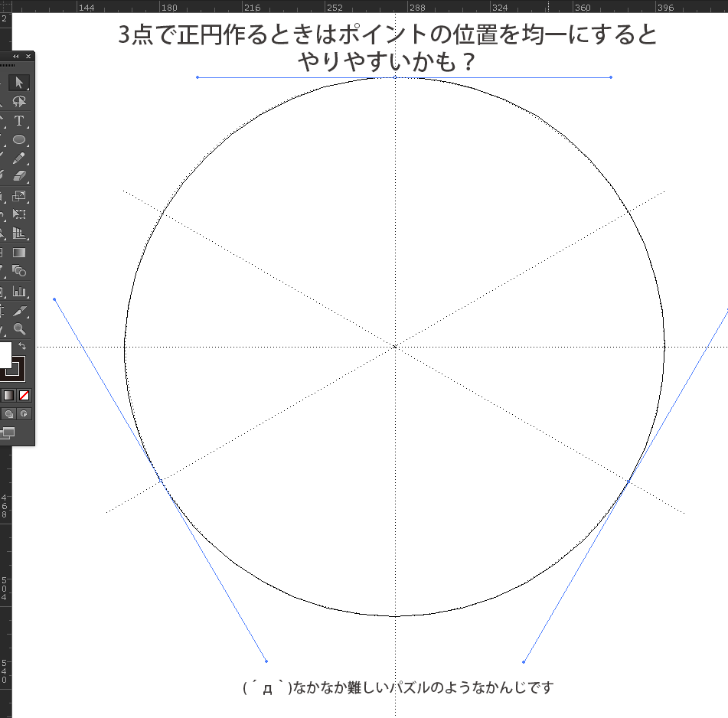Select the Zoom magnifier tool
Screen dimensions: 728x718
point(19,329)
